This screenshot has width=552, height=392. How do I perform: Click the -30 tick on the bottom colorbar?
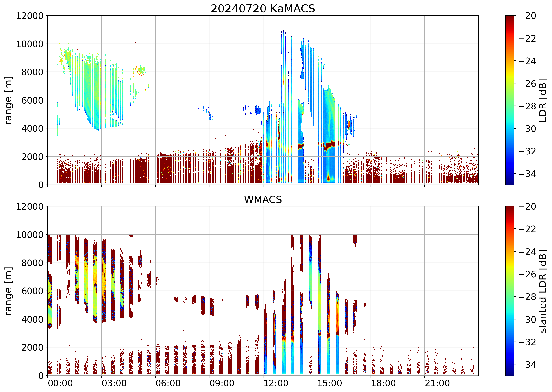point(527,320)
